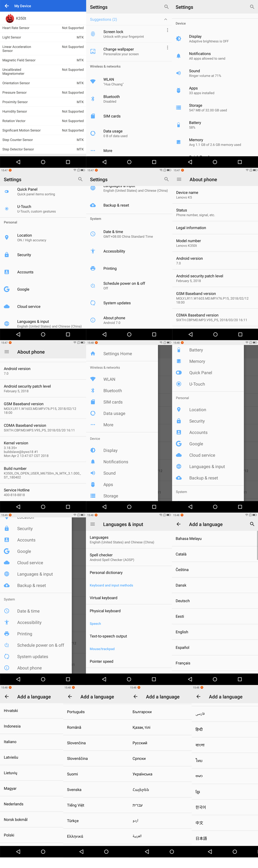Open Text-to-speech output

click(129, 636)
